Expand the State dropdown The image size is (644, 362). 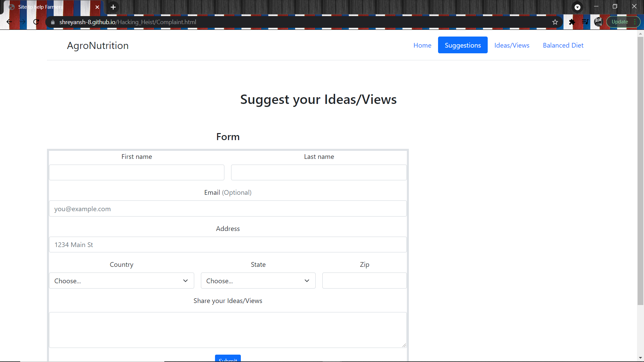tap(258, 281)
